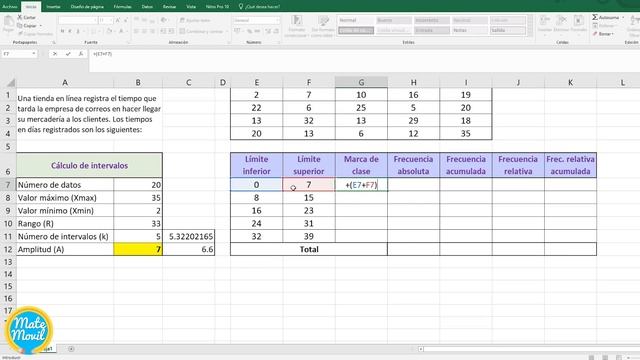
Task: Add a new sheet with plus button
Action: pyautogui.click(x=71, y=349)
